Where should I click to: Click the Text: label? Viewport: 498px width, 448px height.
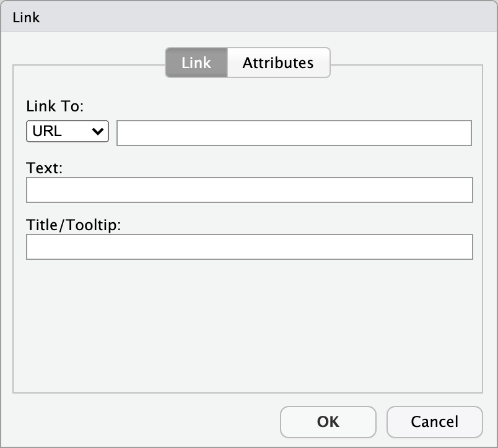pyautogui.click(x=43, y=168)
